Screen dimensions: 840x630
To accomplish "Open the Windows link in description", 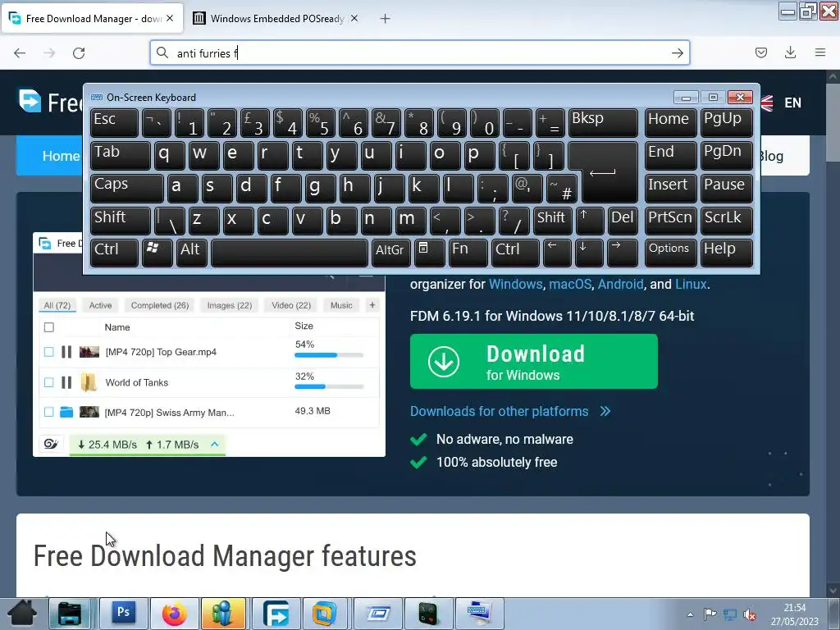I will coord(515,284).
